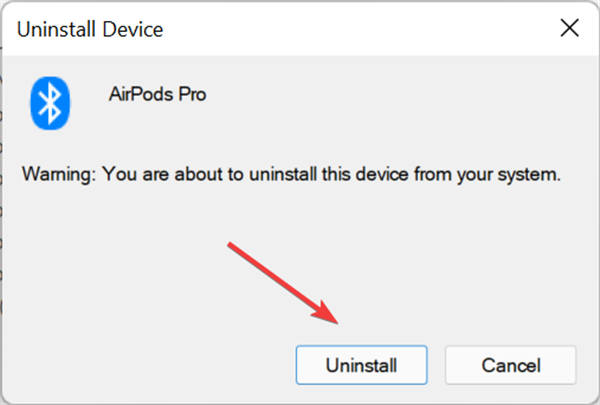Confirm removal with the Uninstall button
Image resolution: width=600 pixels, height=405 pixels.
(x=361, y=365)
